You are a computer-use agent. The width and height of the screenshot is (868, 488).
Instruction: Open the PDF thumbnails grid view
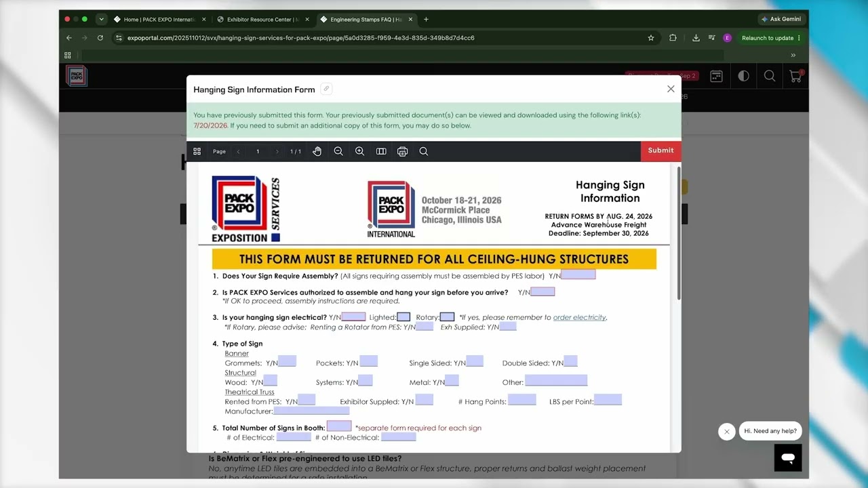click(x=197, y=151)
